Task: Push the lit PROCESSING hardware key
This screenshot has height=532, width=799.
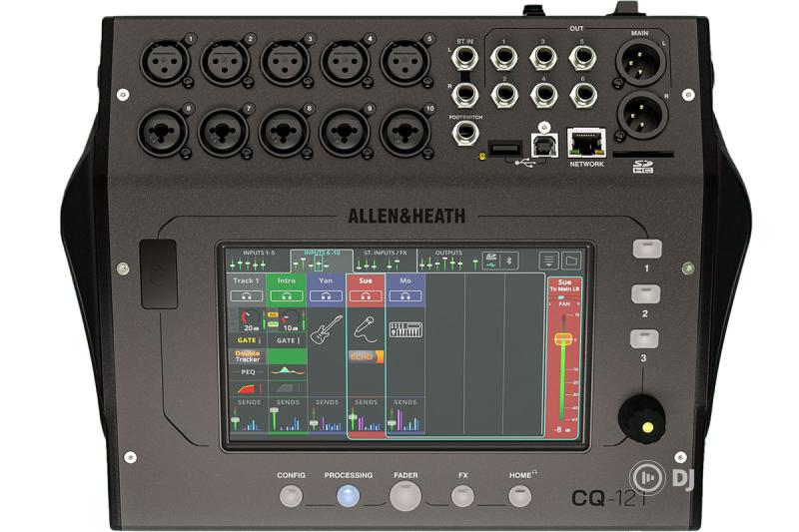Action: pyautogui.click(x=349, y=496)
